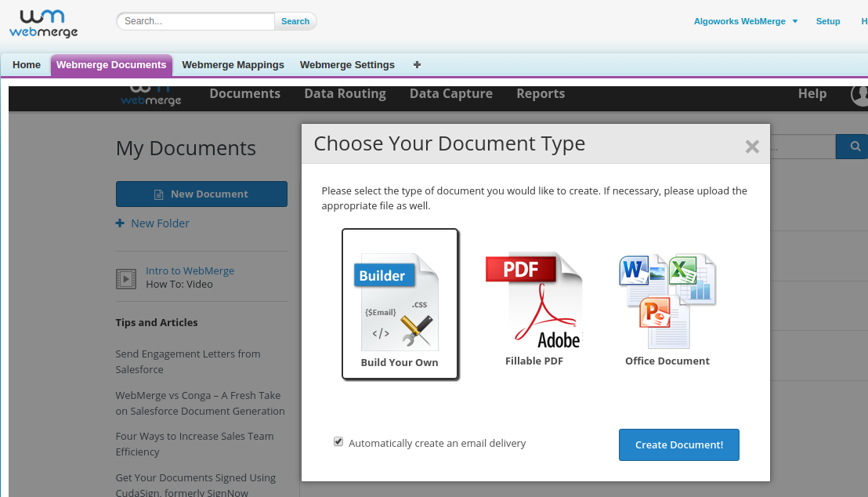The width and height of the screenshot is (868, 497).
Task: Pick the Office Document icon
Action: pos(667,301)
